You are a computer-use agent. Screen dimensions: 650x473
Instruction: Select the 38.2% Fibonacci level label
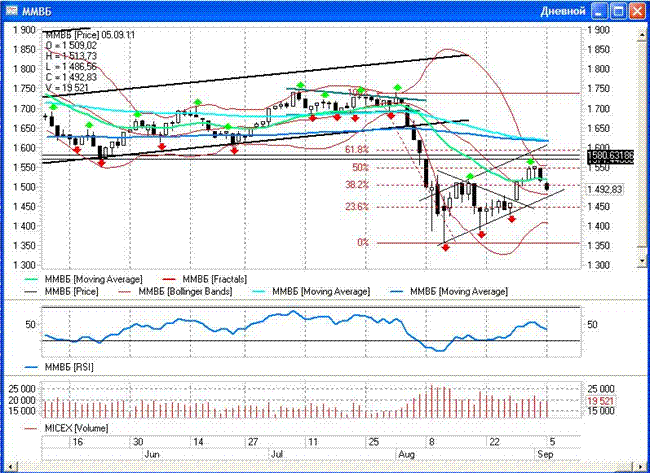click(357, 185)
